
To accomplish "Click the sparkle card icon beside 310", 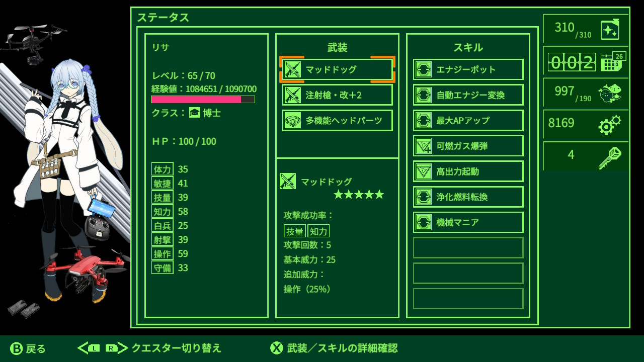I will [x=610, y=30].
